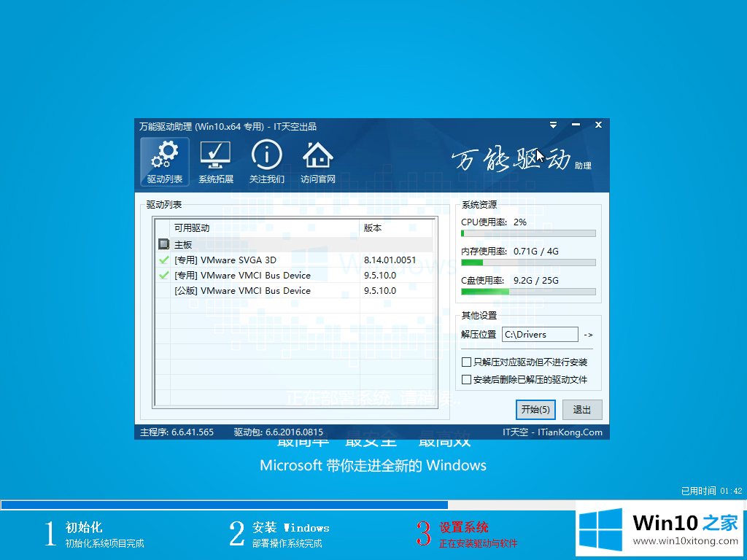Click the 0.71G / 4G memory value

click(x=535, y=251)
